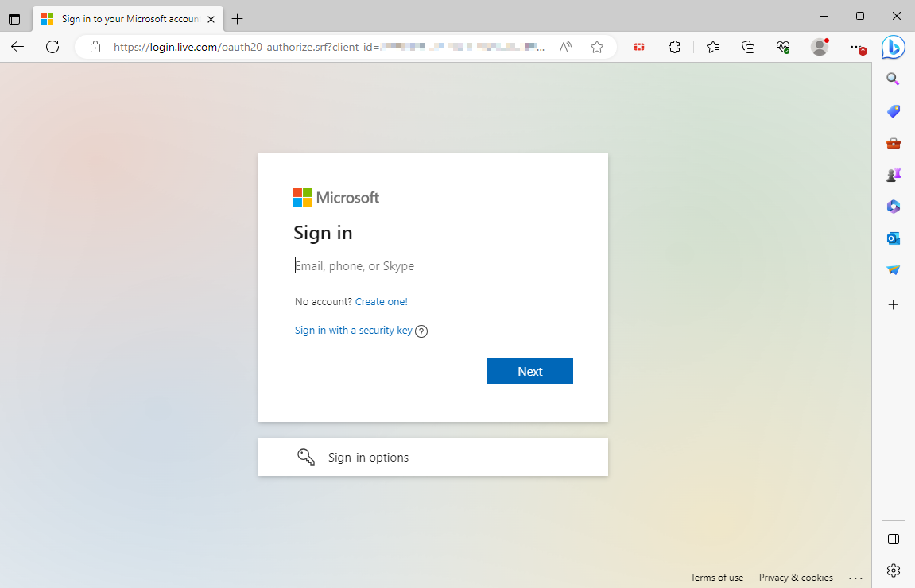Open the Microsoft 365 sidebar icon

[893, 207]
